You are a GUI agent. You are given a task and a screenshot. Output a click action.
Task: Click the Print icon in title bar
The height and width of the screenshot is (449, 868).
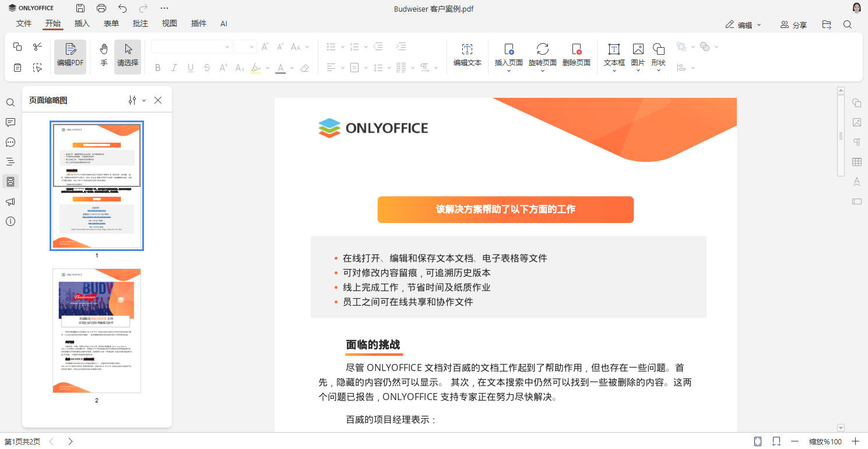click(x=101, y=8)
